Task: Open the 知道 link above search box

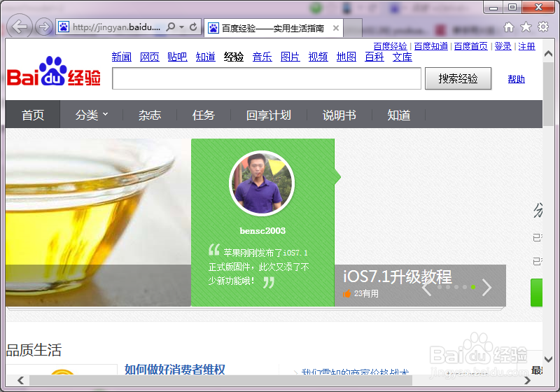Action: point(205,57)
